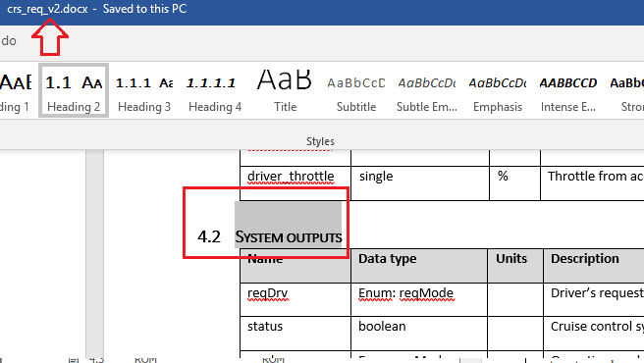Click the Styles group label
This screenshot has width=644, height=363.
click(x=320, y=141)
